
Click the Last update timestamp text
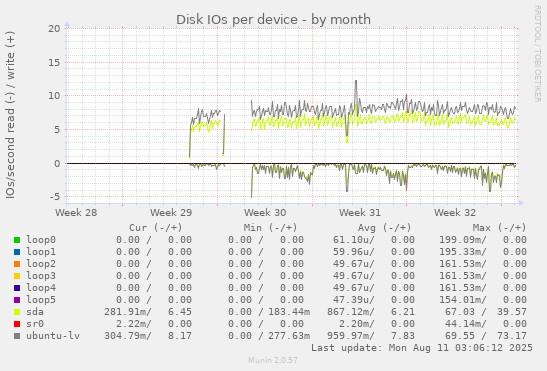(422, 348)
